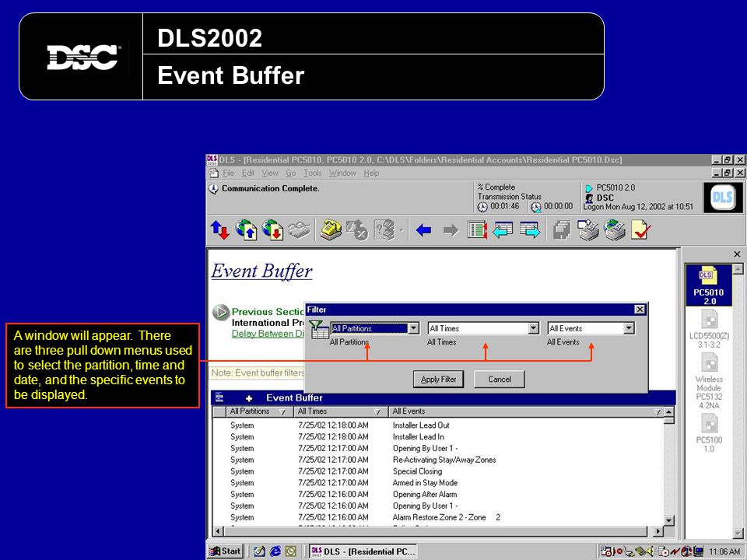747x560 pixels.
Task: Select the Re-Activating Stay/Away Zones row
Action: (438, 460)
